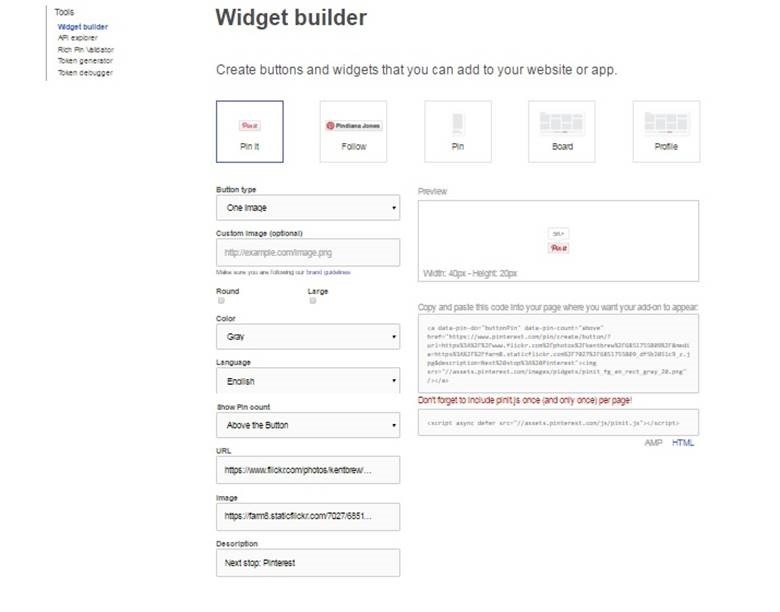Switch code output to AMP
The height and width of the screenshot is (612, 780).
[653, 442]
